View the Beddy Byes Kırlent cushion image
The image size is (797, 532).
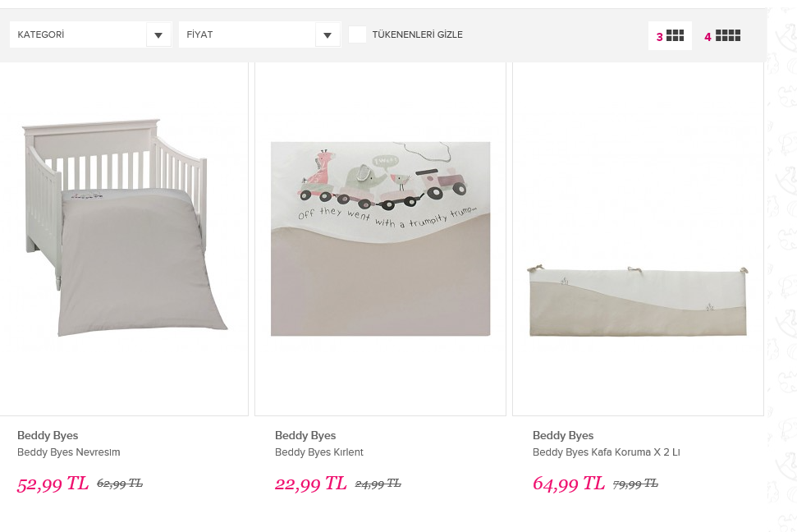click(x=380, y=238)
